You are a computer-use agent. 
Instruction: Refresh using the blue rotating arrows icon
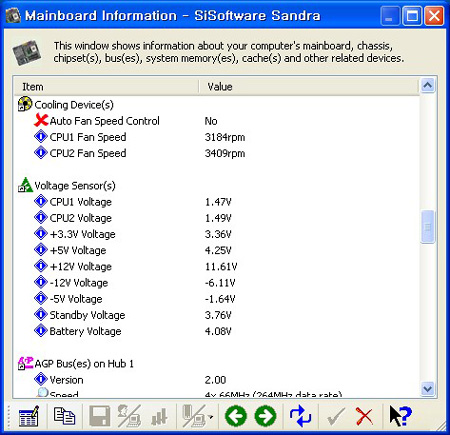pyautogui.click(x=300, y=416)
